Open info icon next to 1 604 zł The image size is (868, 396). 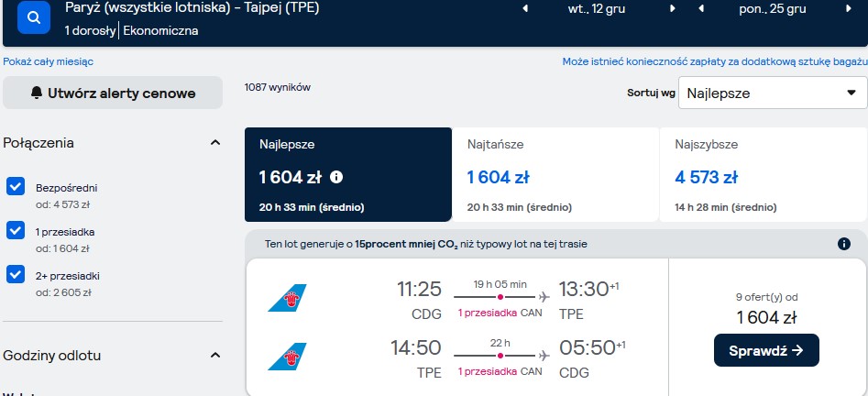pos(336,177)
